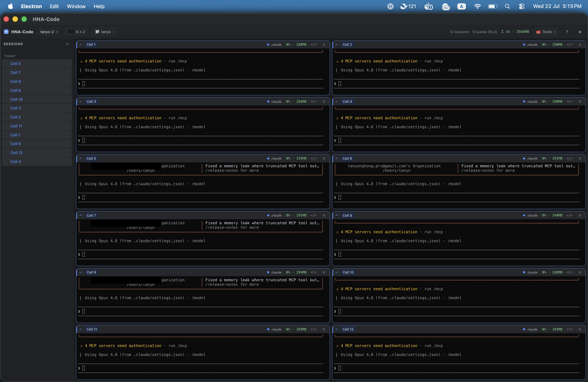This screenshot has width=588, height=382.
Task: Click drag handle icon on Cell 3
Action: point(81,102)
